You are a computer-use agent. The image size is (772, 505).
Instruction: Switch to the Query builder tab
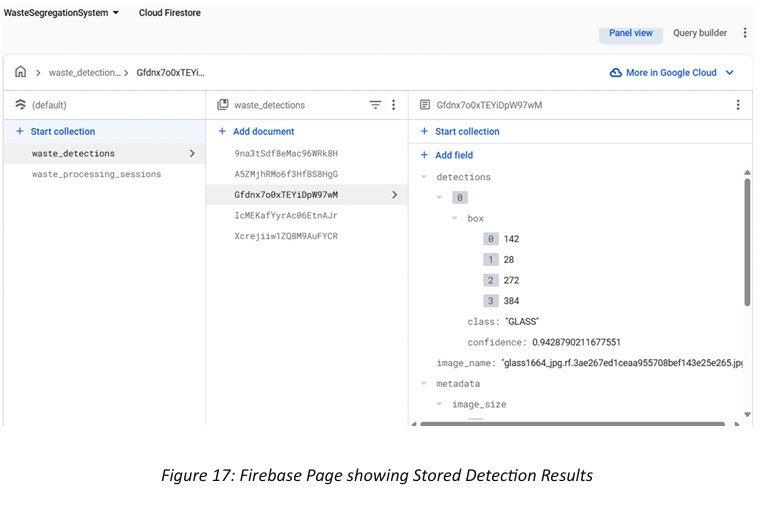[x=699, y=33]
